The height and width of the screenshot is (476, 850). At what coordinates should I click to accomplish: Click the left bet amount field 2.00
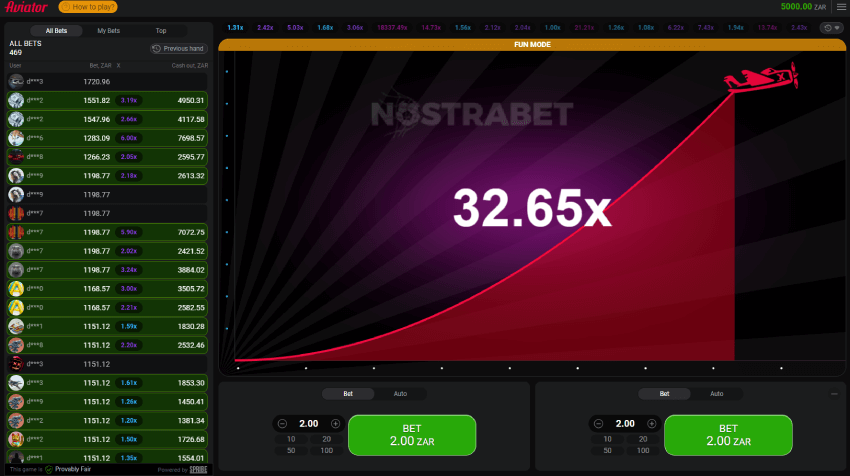(308, 424)
